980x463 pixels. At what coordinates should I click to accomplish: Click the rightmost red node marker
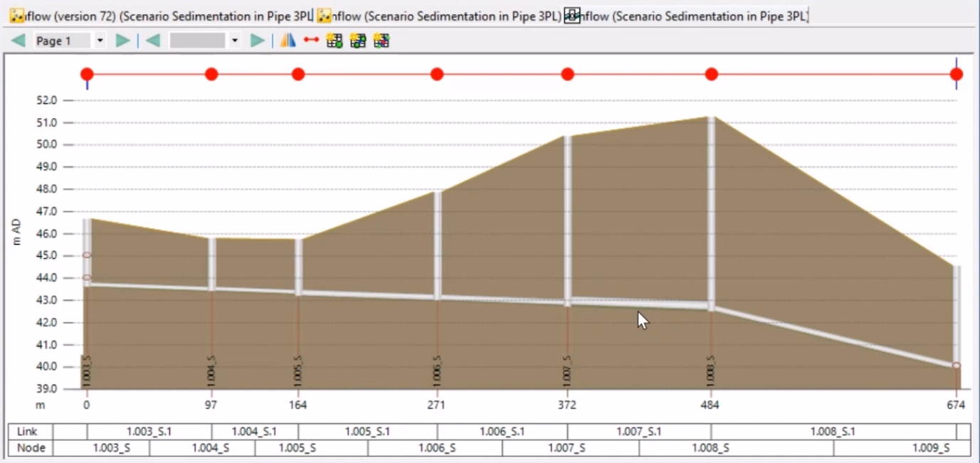956,73
